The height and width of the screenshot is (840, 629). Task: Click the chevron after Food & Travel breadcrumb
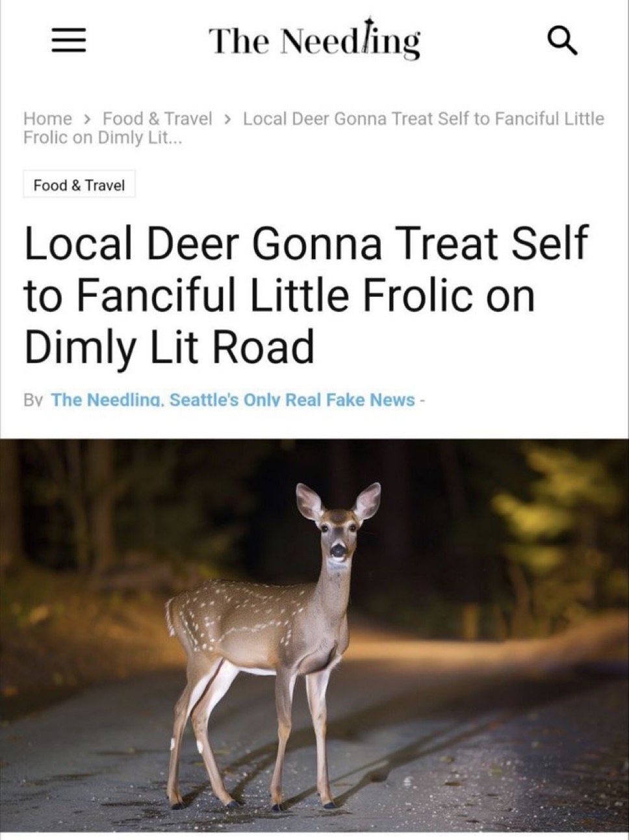pyautogui.click(x=227, y=119)
